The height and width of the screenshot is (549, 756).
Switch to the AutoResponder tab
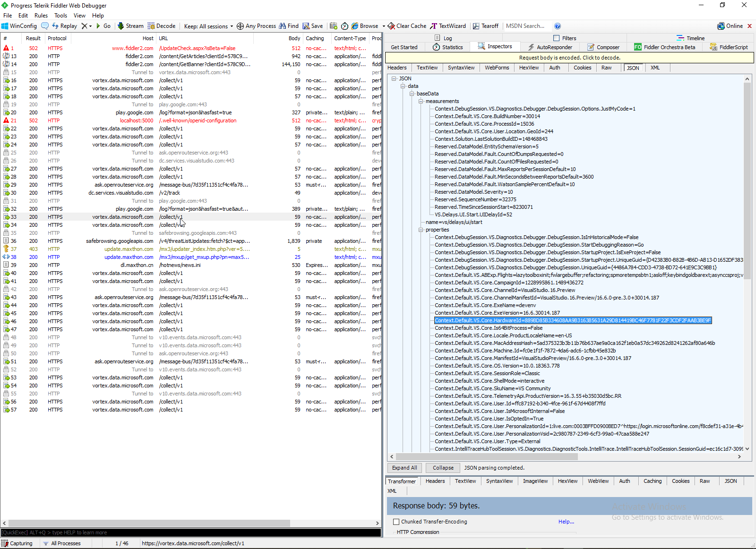tap(550, 47)
